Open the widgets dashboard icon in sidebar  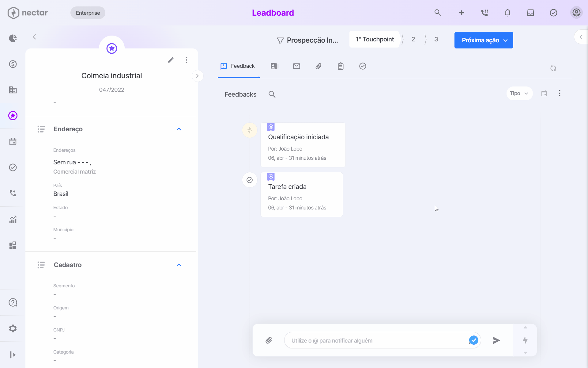[x=13, y=245]
